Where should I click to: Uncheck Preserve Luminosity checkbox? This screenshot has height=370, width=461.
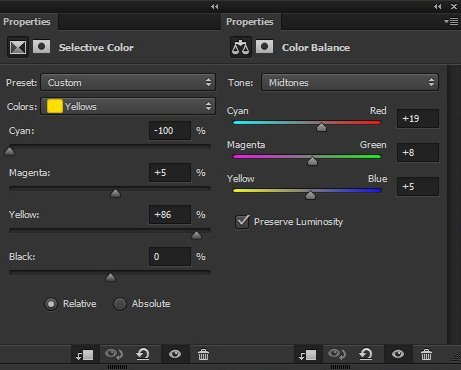(x=242, y=222)
